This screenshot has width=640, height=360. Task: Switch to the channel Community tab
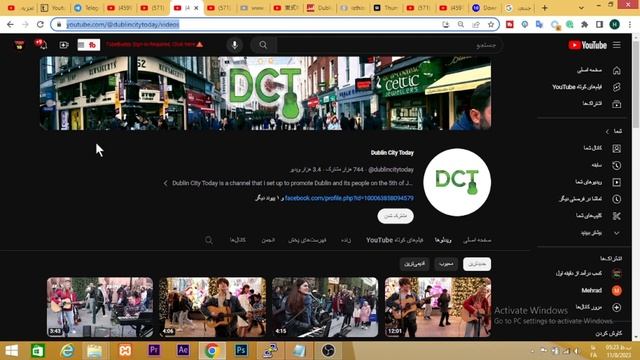coord(268,240)
